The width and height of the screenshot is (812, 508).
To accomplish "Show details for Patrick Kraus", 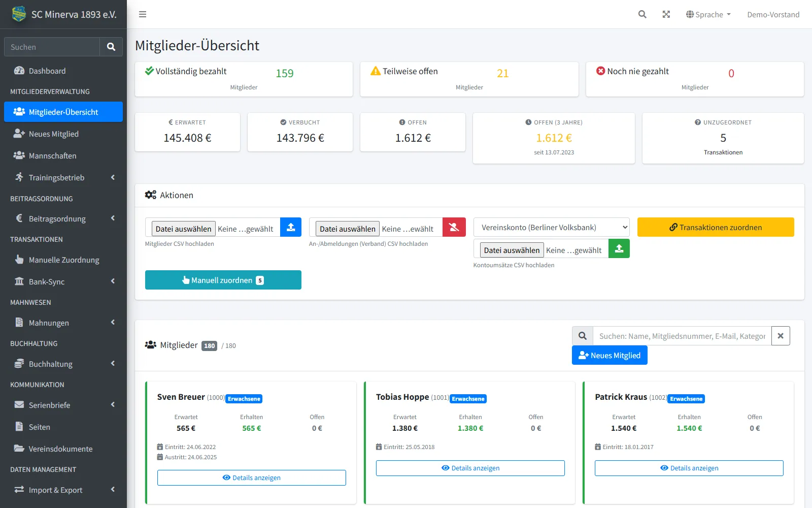I will pyautogui.click(x=689, y=468).
